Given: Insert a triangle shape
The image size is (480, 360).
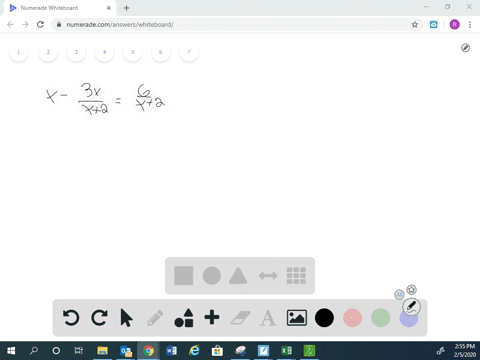Looking at the screenshot, I should [238, 275].
